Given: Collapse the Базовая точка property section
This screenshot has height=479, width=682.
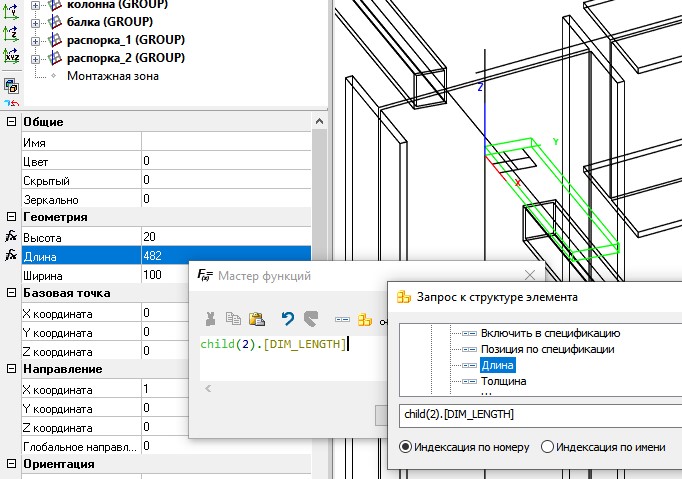Looking at the screenshot, I should [11, 293].
